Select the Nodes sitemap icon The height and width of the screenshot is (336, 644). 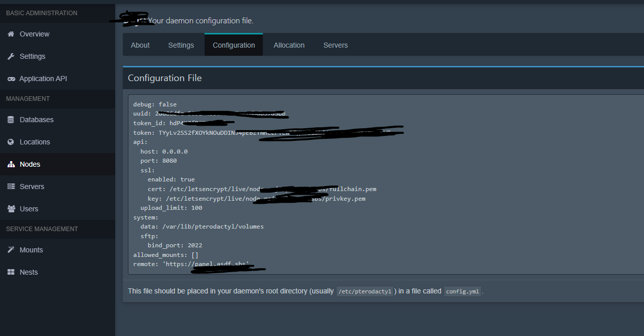pyautogui.click(x=11, y=164)
